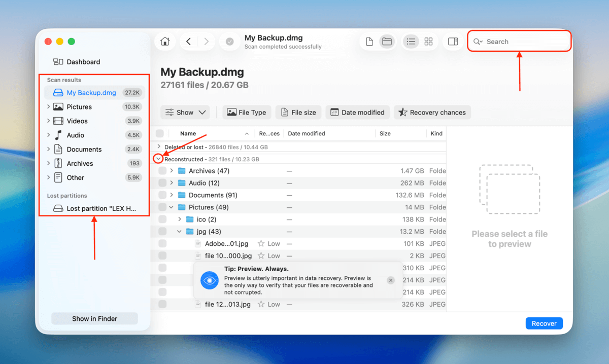Image resolution: width=609 pixels, height=364 pixels.
Task: Open the Date modified filter
Action: (357, 112)
